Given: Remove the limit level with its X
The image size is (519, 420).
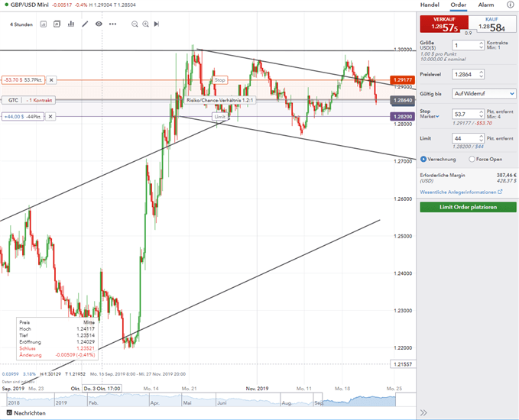Looking at the screenshot, I should pos(50,116).
